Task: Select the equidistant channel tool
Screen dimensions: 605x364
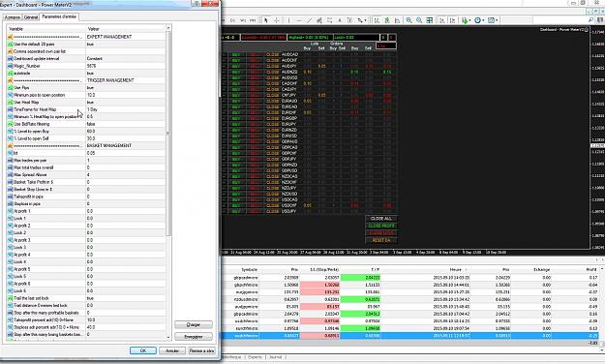Action: (319, 20)
